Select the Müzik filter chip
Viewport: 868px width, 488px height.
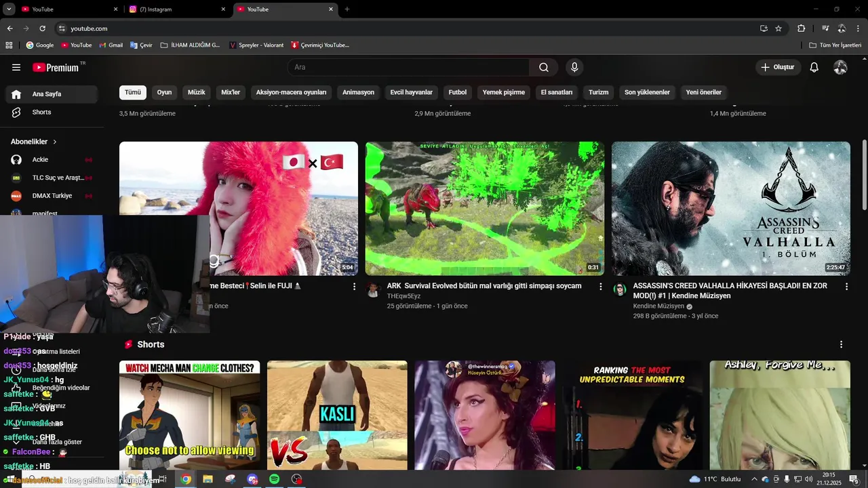click(x=197, y=92)
